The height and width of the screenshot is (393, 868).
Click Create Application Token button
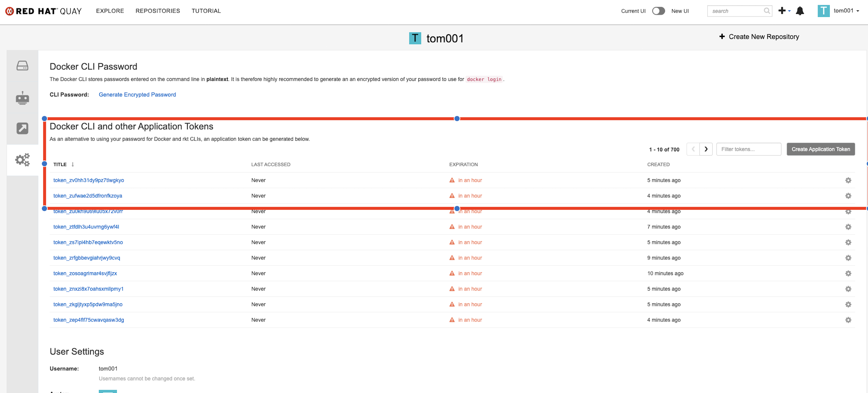coord(821,149)
